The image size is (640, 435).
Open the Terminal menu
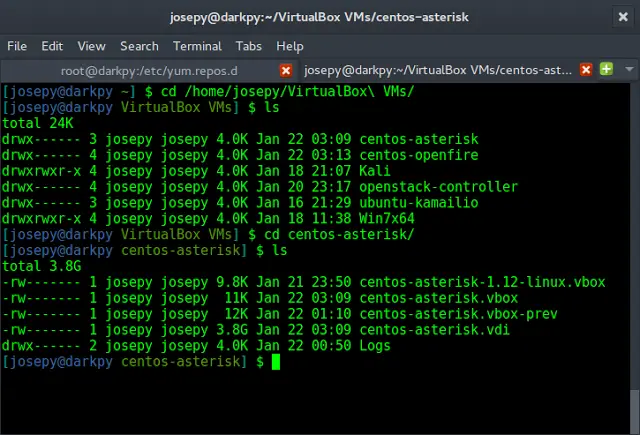[197, 46]
